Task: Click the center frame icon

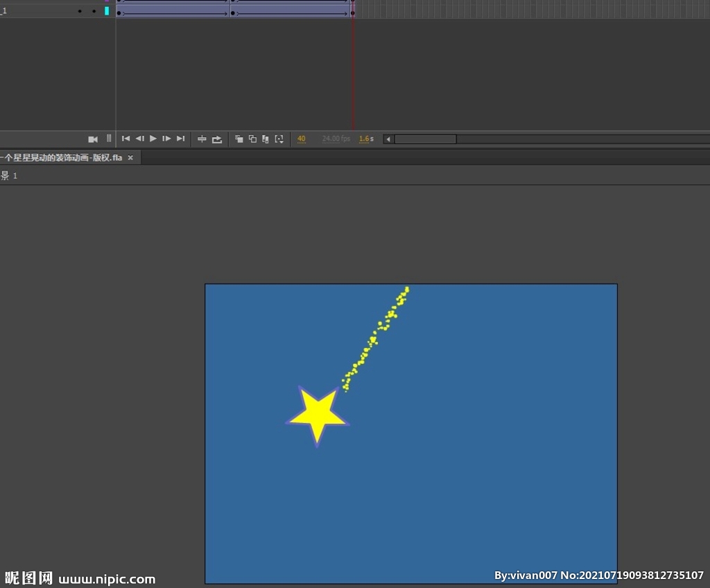Action: 202,139
